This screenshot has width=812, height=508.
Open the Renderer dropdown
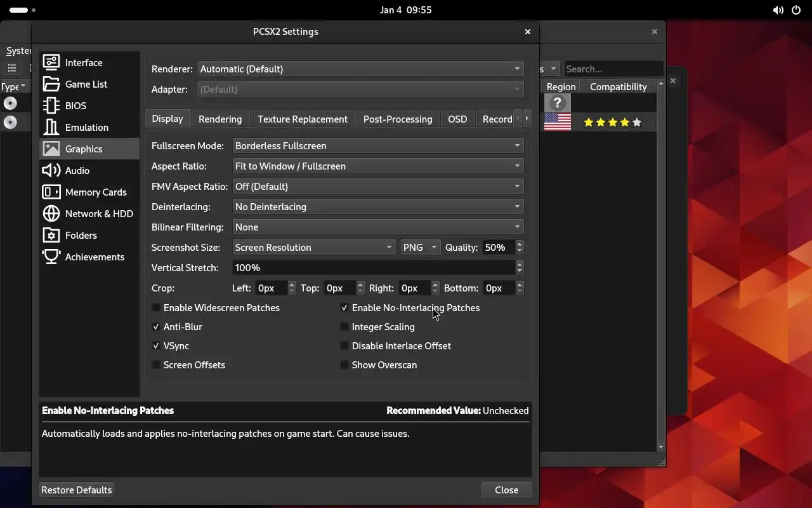pos(360,69)
